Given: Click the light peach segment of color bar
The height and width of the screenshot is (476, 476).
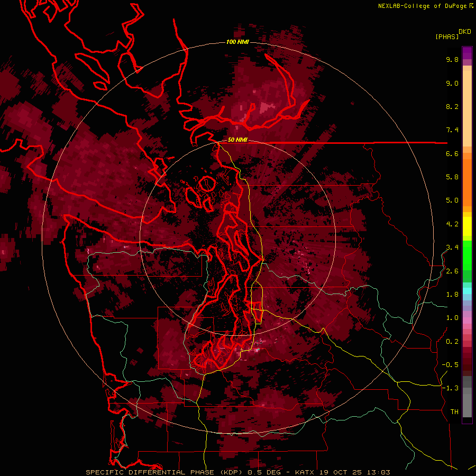Looking at the screenshot, I should click(x=467, y=109).
